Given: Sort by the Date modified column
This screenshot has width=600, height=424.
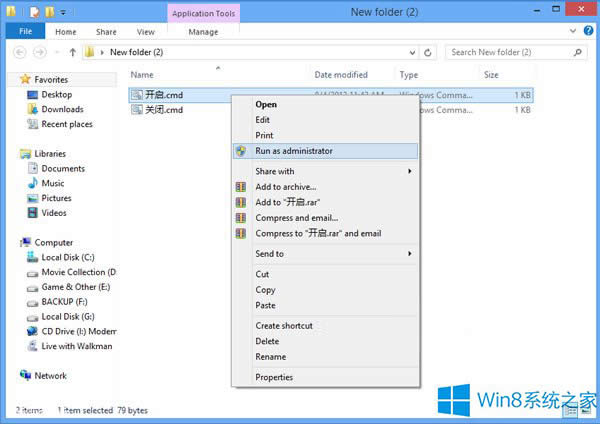Looking at the screenshot, I should [x=341, y=75].
